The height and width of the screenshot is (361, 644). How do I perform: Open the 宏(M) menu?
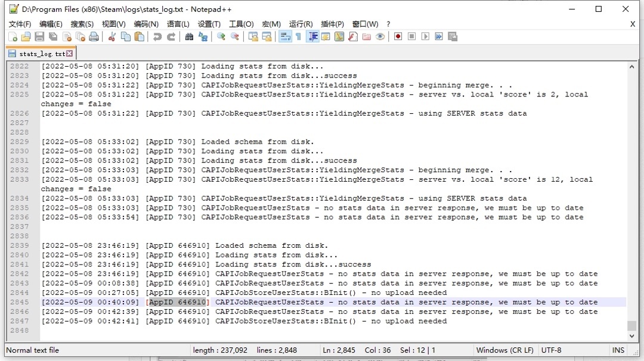point(271,24)
